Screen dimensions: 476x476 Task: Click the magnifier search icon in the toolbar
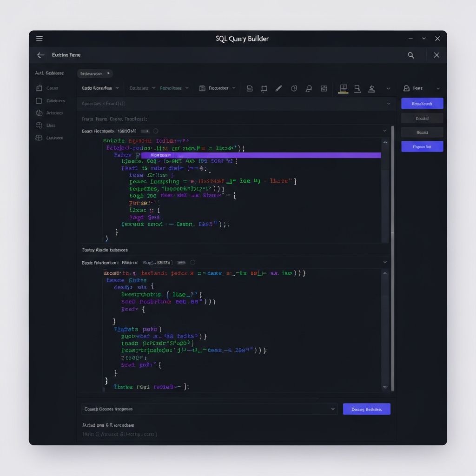click(308, 88)
